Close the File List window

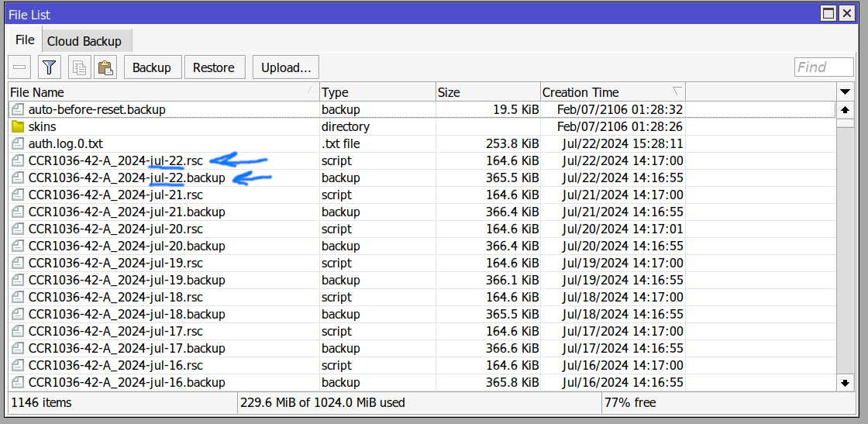coord(846,13)
